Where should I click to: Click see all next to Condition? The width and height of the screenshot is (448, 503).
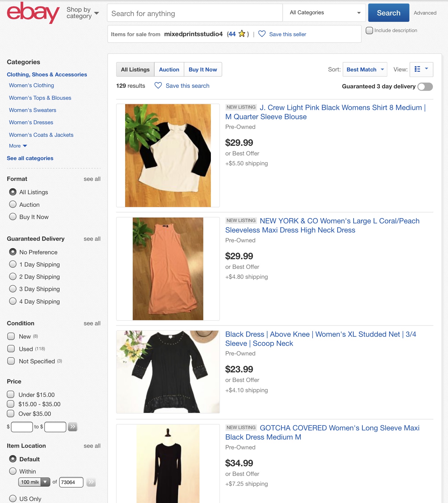(92, 323)
